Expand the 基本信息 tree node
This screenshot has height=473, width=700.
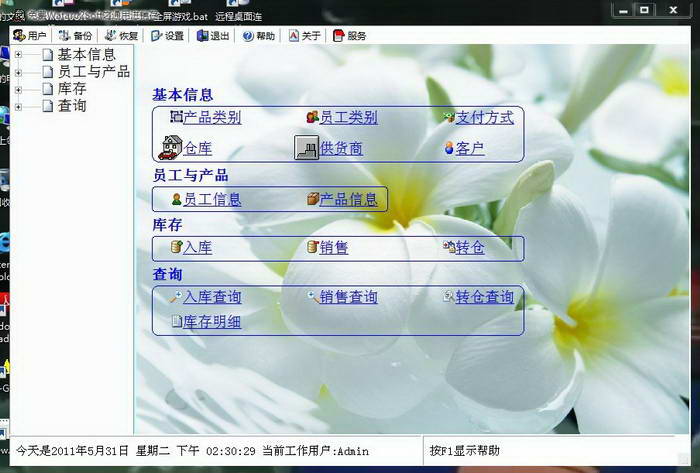coord(18,55)
